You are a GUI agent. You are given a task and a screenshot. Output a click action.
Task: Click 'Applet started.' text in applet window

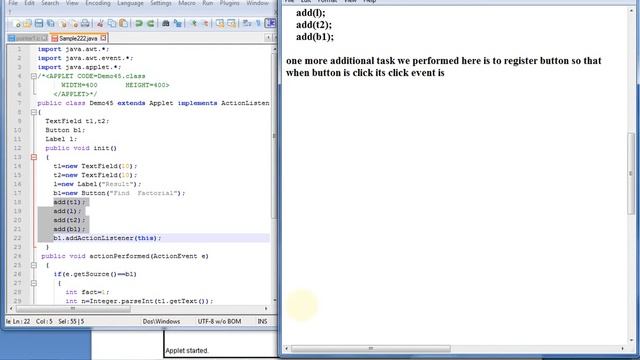187,351
